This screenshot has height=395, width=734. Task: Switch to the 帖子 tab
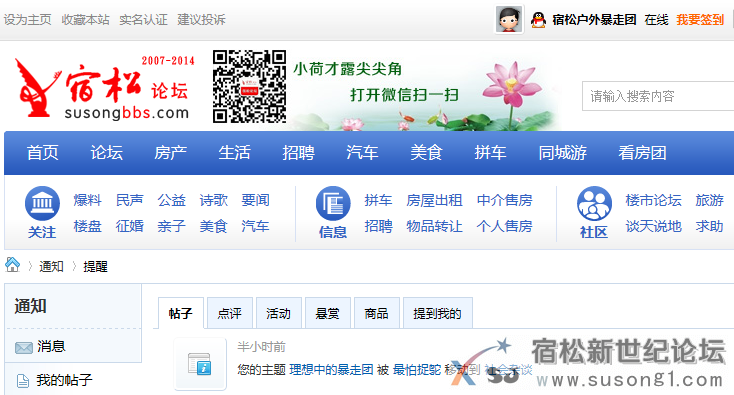[181, 313]
